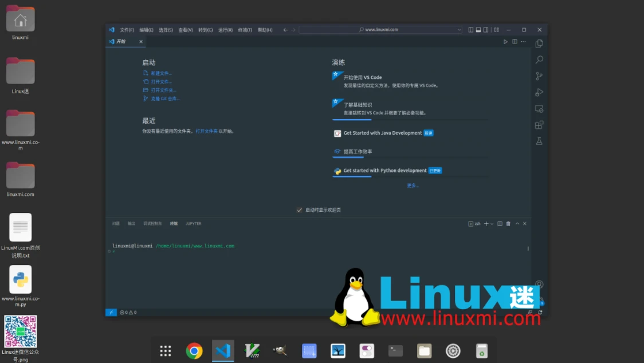Open the Extensions view
644x363 pixels.
[539, 125]
